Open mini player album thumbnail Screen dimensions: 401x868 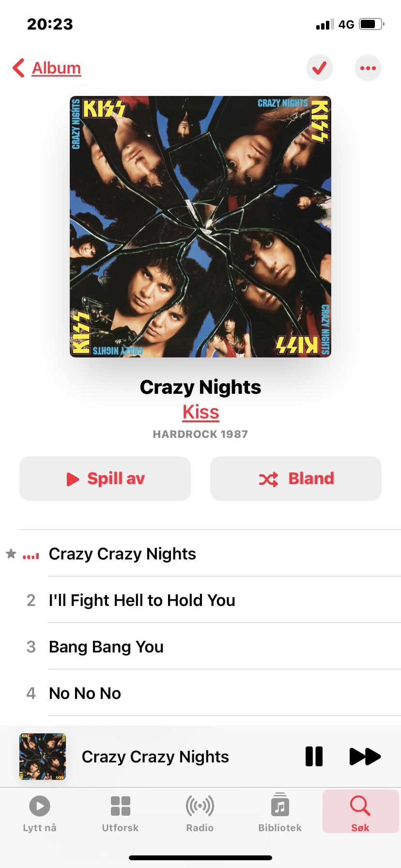click(43, 756)
